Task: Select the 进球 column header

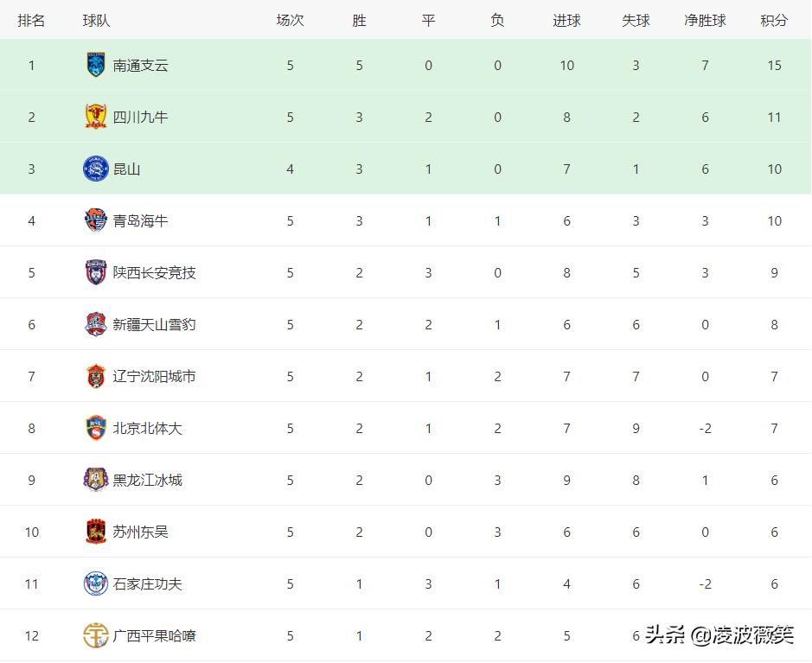Action: (x=566, y=20)
